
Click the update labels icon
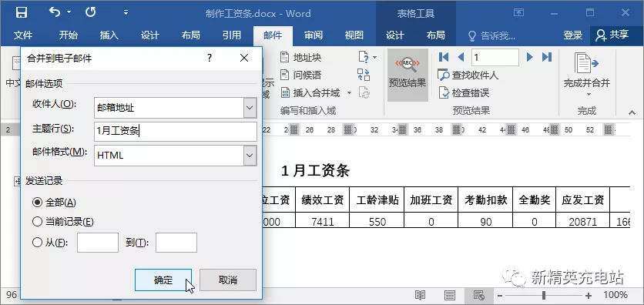click(x=364, y=92)
